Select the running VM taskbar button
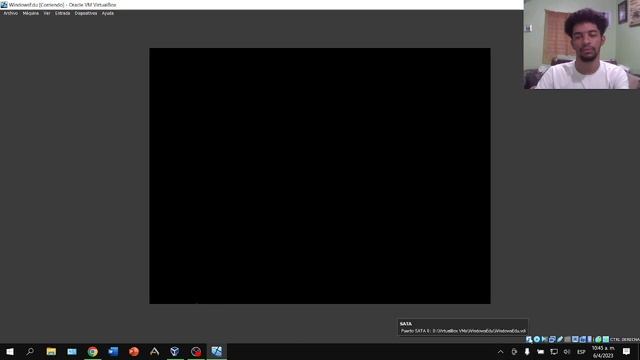The width and height of the screenshot is (640, 360). point(217,351)
